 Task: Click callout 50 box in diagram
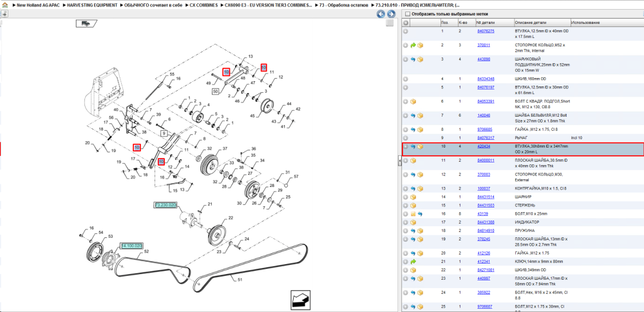217,91
